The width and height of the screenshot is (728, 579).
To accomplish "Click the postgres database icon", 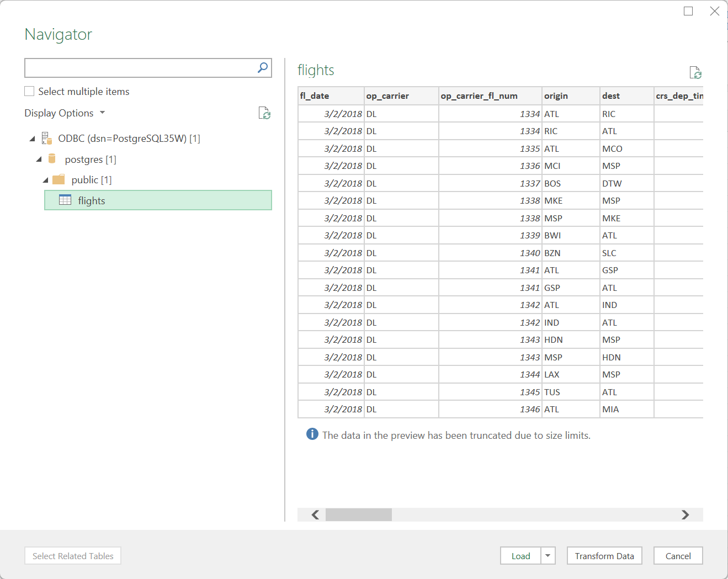I will (x=51, y=158).
